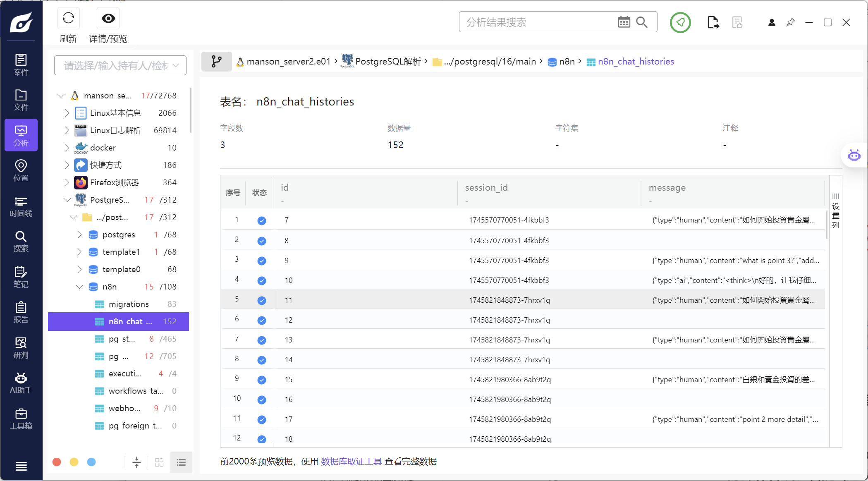
Task: Click the pin window icon
Action: pos(790,22)
